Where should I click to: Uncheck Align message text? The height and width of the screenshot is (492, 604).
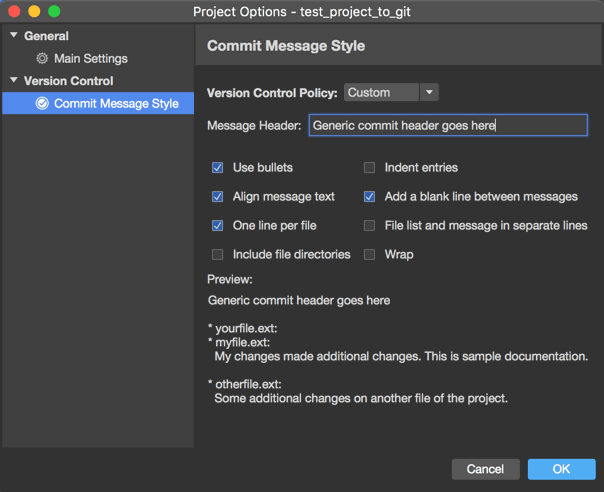tap(218, 196)
